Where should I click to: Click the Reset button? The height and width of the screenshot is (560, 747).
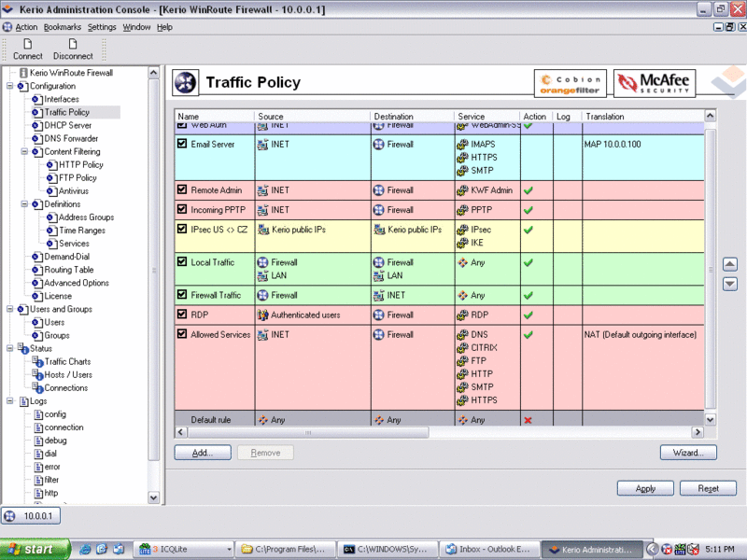708,488
